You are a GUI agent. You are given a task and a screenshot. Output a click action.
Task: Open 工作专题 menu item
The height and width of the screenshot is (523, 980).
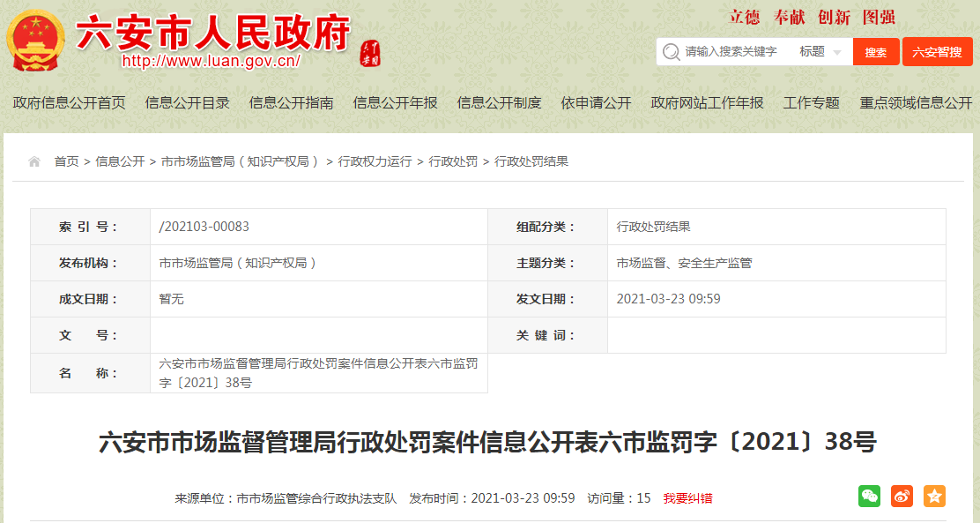pos(812,103)
